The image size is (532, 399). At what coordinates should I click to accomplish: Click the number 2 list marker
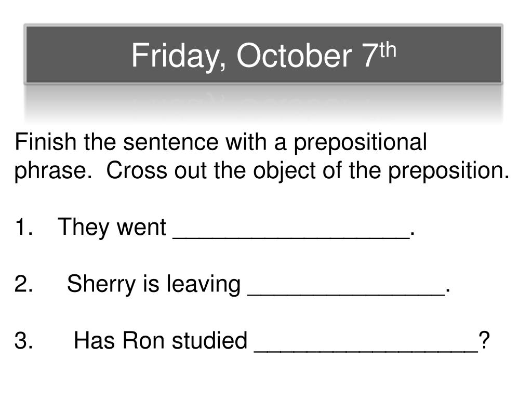click(x=24, y=284)
